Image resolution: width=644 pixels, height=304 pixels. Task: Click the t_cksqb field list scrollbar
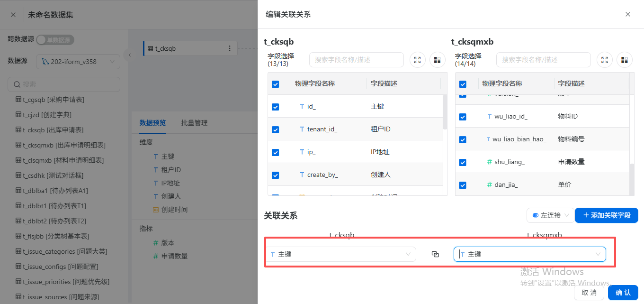[445, 112]
